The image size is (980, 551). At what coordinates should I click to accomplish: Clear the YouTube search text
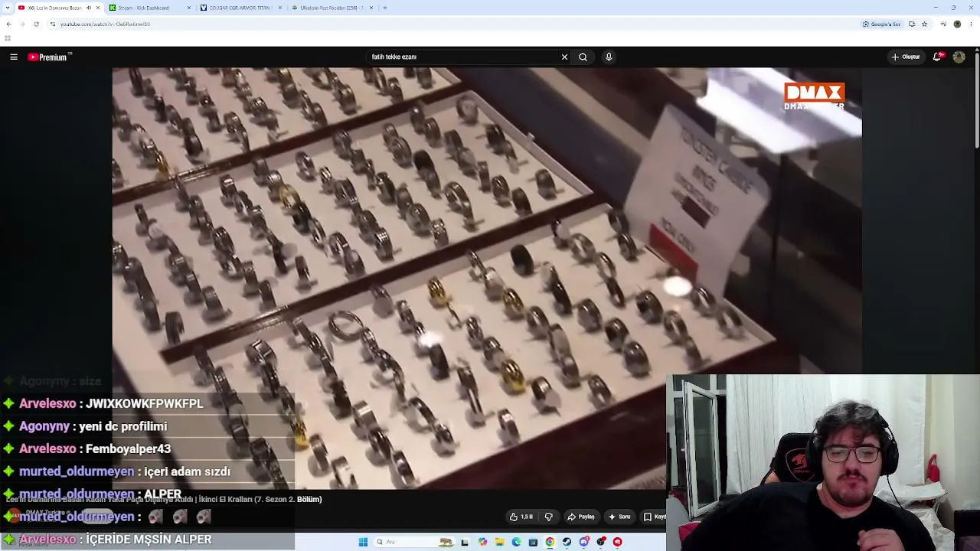pyautogui.click(x=564, y=57)
